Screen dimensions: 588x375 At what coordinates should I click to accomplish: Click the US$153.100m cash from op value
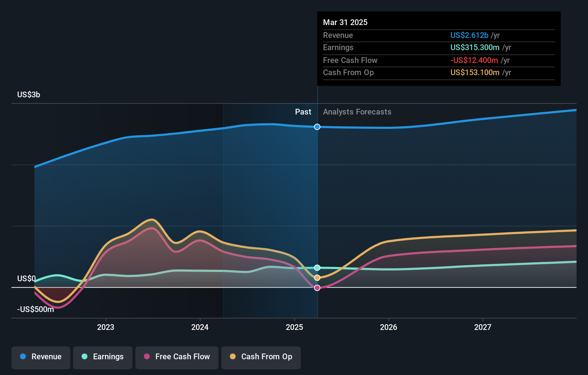(x=475, y=72)
